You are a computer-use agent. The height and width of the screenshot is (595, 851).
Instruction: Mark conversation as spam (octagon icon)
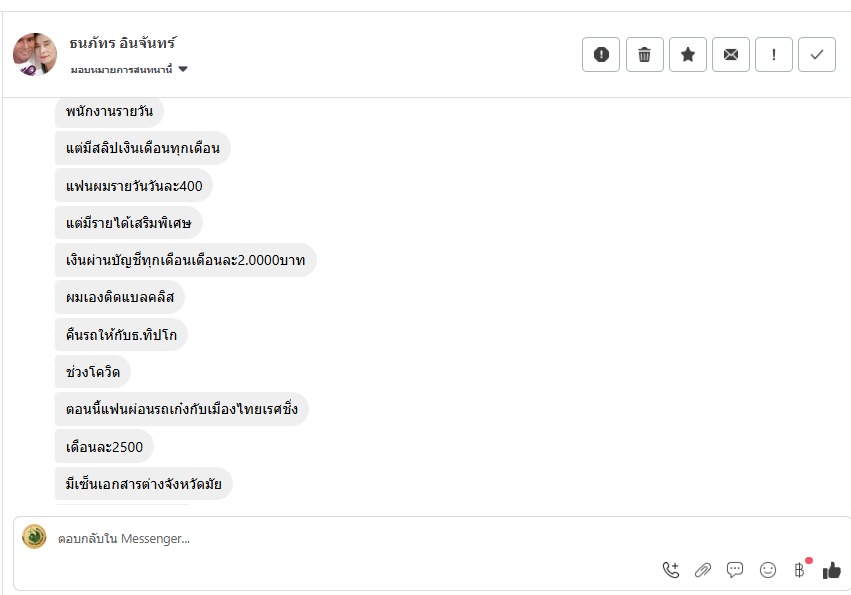(601, 55)
